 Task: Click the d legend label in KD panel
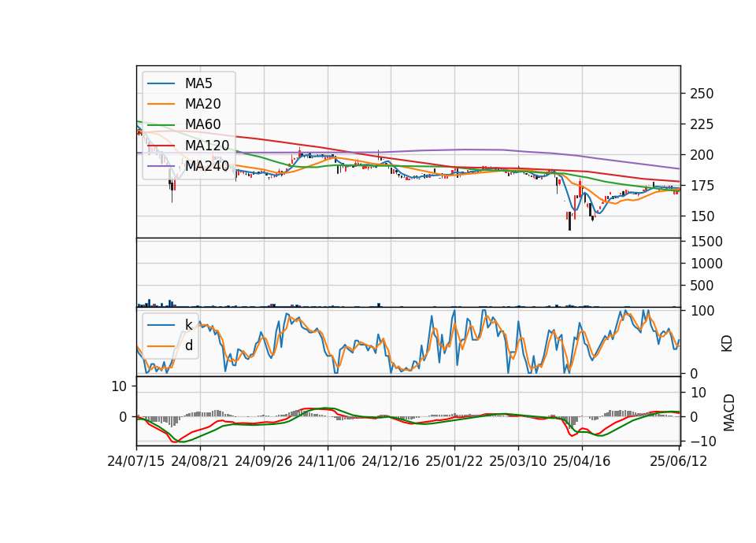[x=189, y=345]
